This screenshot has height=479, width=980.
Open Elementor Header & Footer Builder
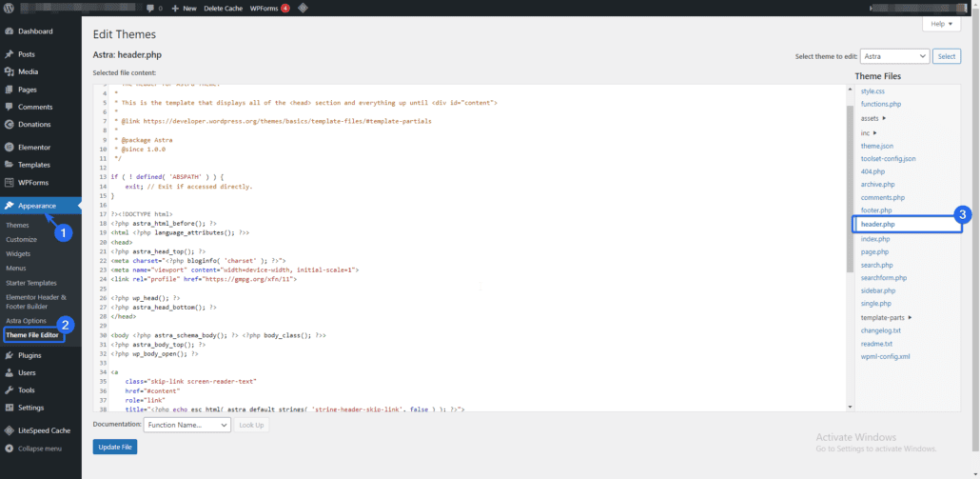coord(36,302)
